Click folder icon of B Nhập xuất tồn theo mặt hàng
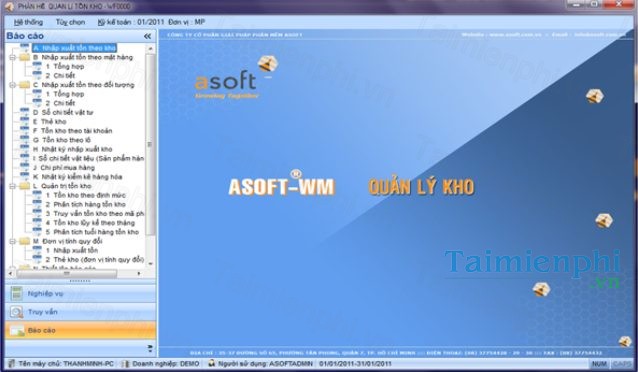 25,57
